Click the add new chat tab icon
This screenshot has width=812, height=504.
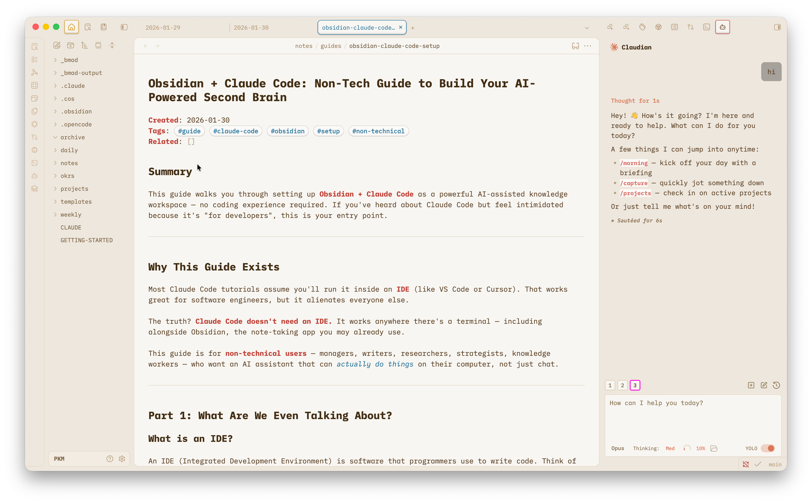pyautogui.click(x=751, y=385)
